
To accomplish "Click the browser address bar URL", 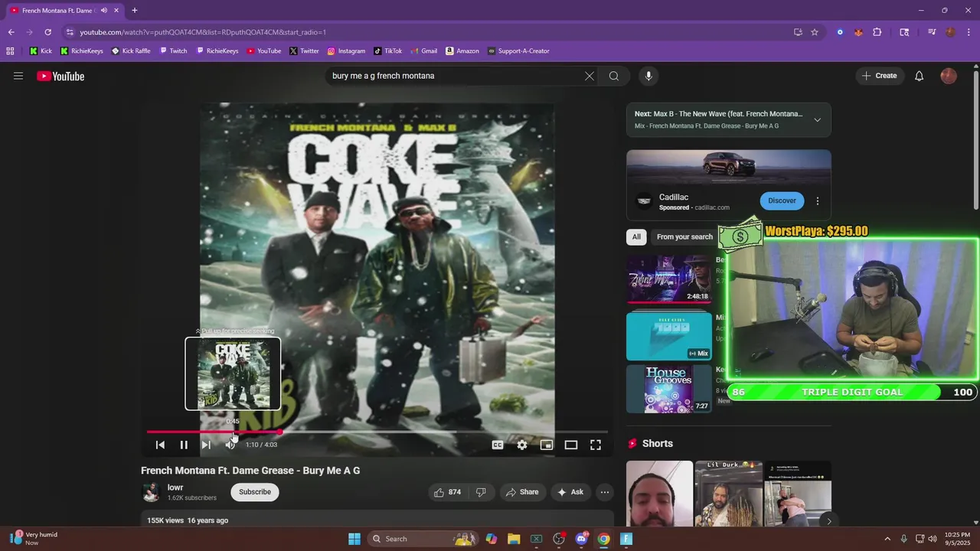I will click(203, 32).
